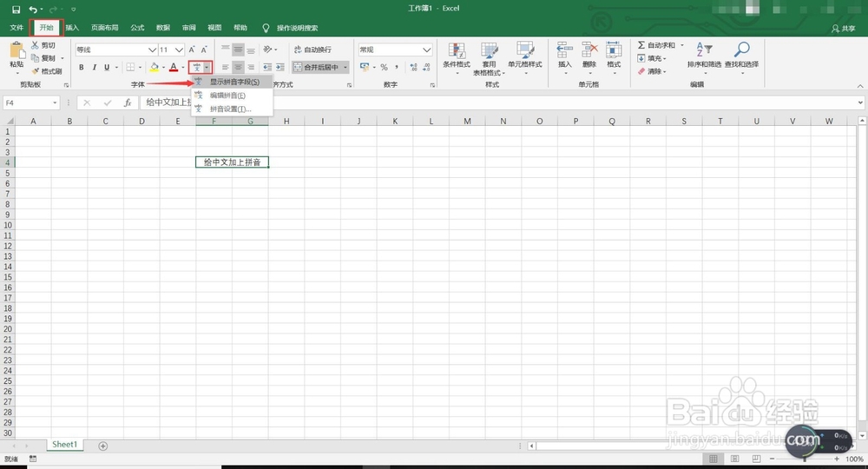Click the increase font size icon
868x469 pixels.
pos(192,50)
